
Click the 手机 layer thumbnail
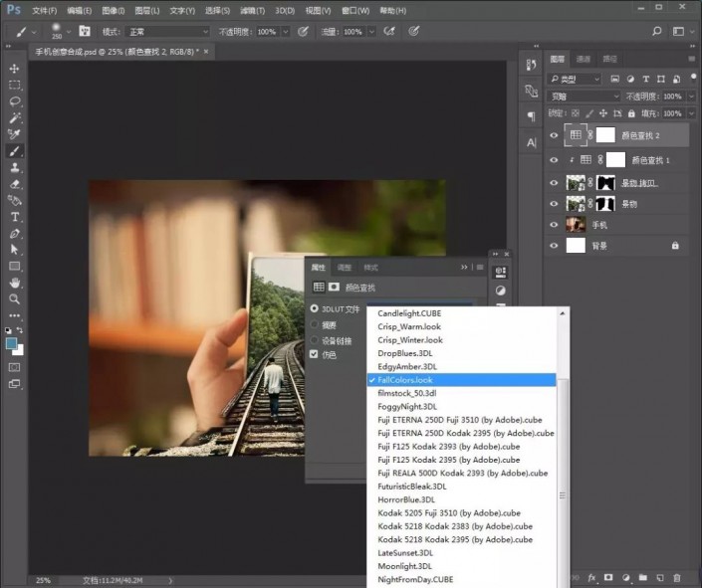tap(576, 224)
